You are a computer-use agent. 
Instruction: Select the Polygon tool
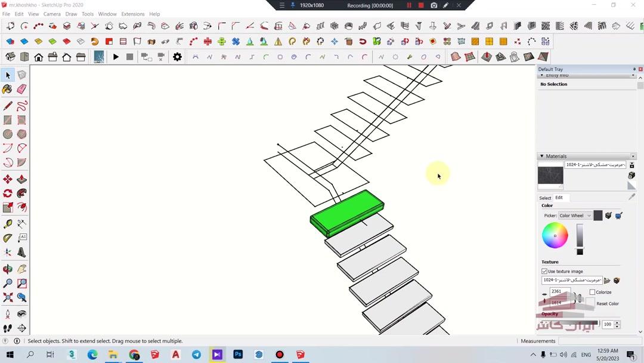[x=22, y=134]
